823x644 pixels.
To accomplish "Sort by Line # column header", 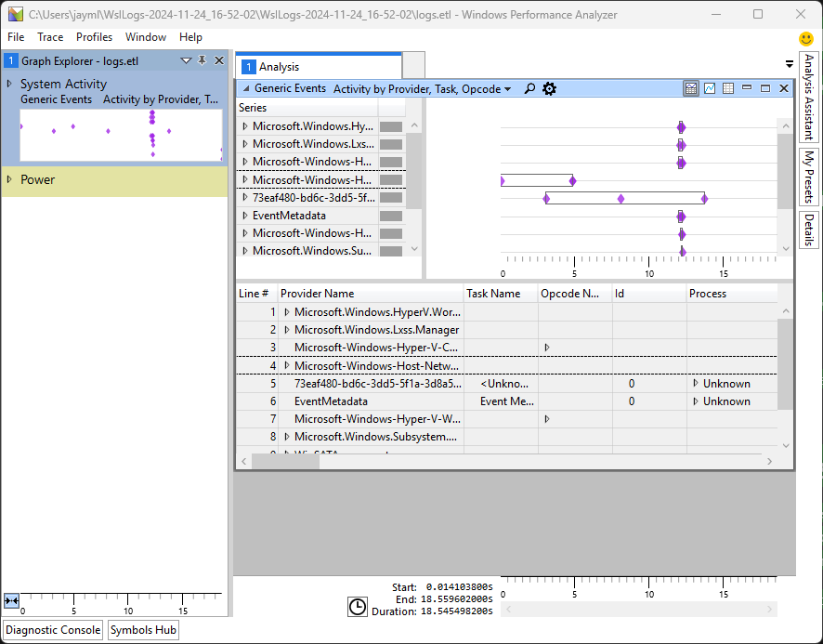I will click(x=256, y=294).
